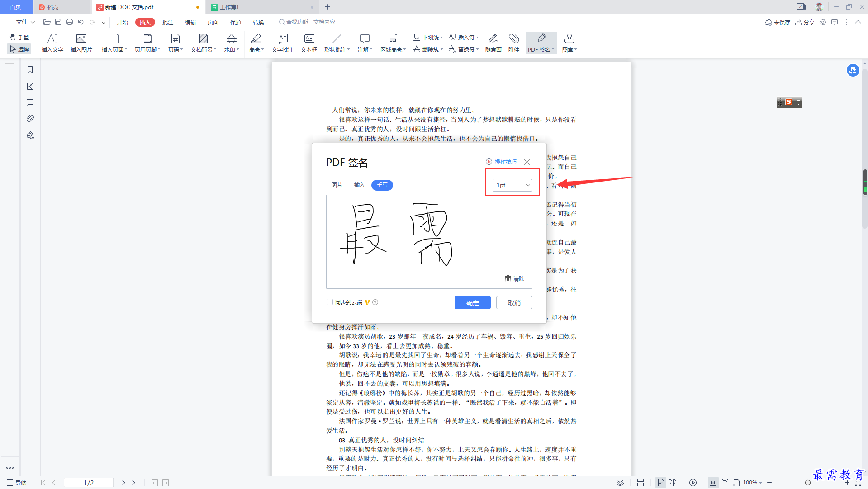868x489 pixels.
Task: Click the 随意画 freehand draw tool
Action: coord(493,43)
